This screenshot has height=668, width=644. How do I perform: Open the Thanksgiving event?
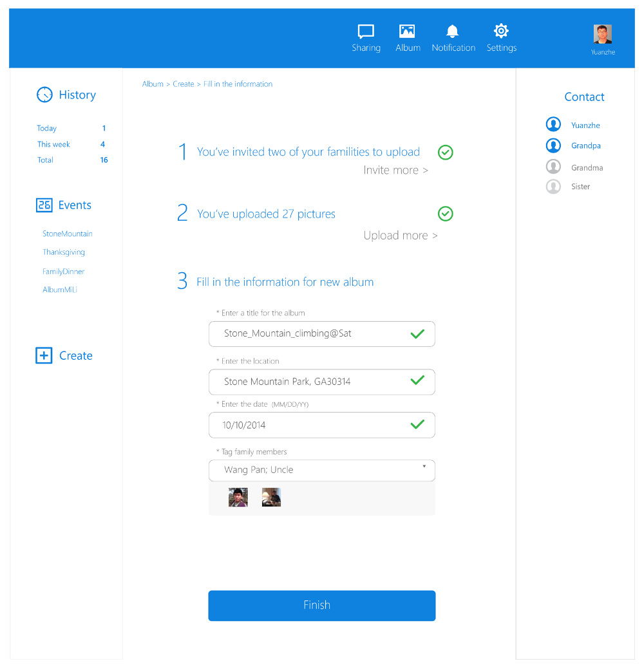[64, 252]
